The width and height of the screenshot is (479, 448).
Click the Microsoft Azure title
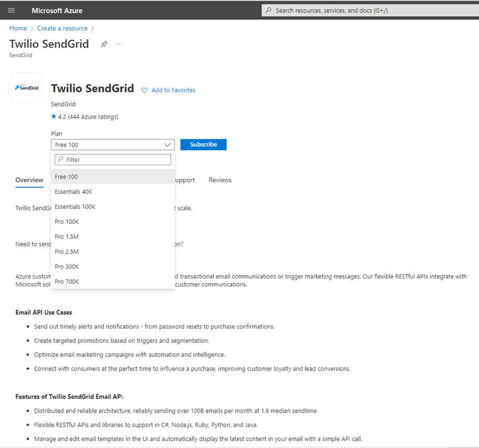click(57, 10)
